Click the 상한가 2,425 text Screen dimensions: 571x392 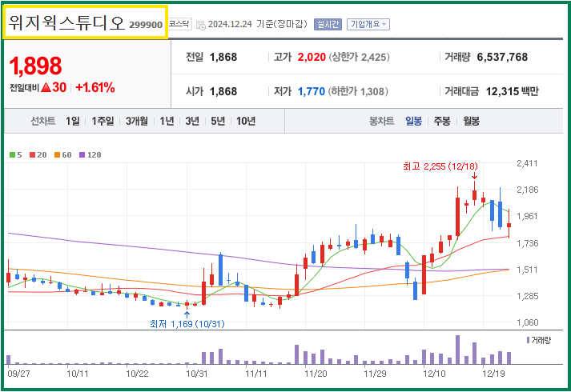tap(359, 57)
